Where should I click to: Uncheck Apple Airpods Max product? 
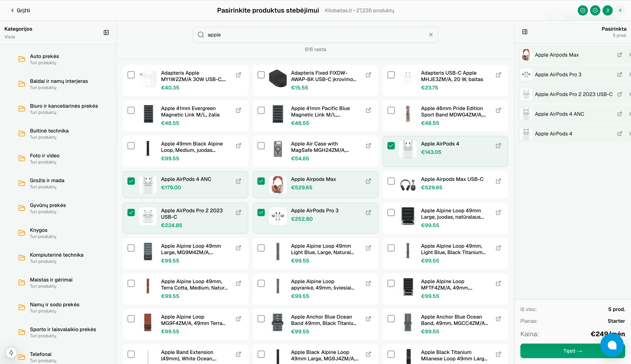pyautogui.click(x=261, y=181)
